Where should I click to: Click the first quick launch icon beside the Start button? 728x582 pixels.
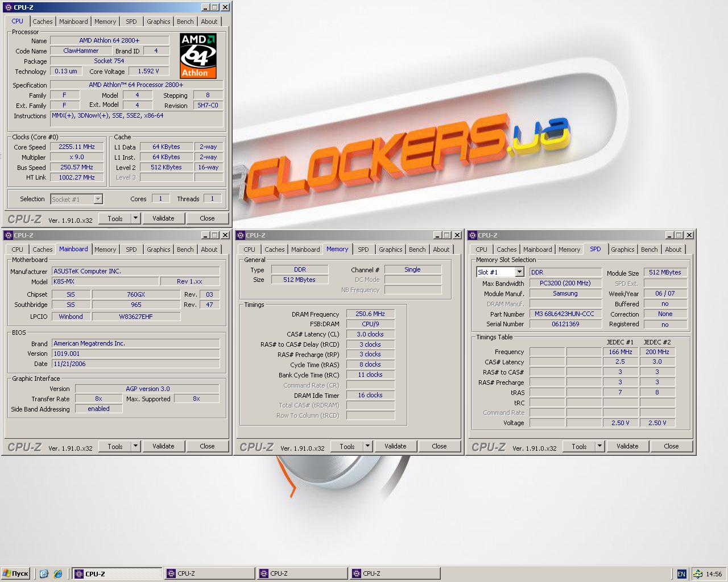[x=44, y=574]
